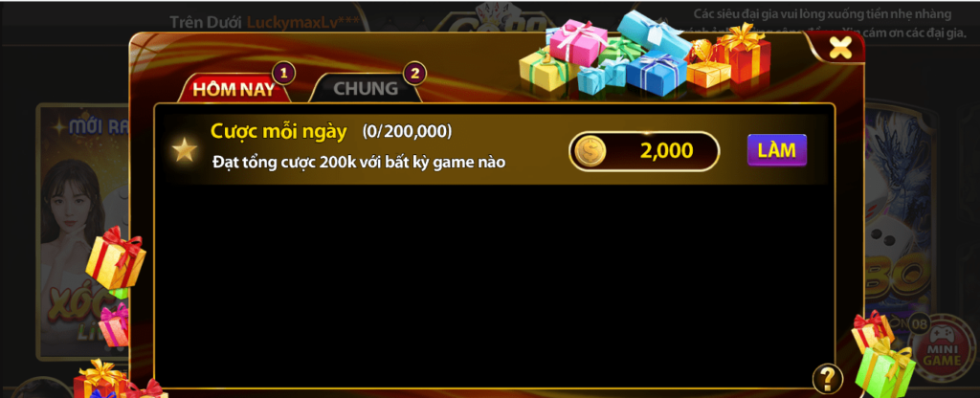
Task: Open the dragon dice game thumbnail
Action: 900,212
